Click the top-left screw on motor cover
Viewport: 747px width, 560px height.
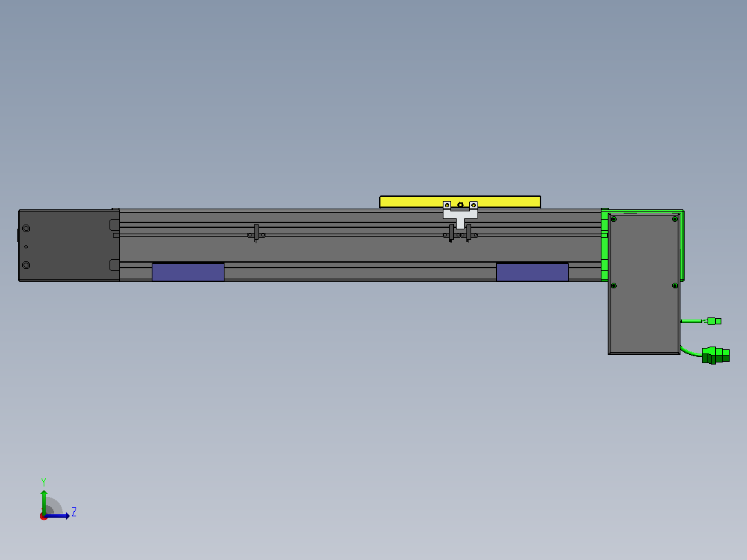coord(614,219)
